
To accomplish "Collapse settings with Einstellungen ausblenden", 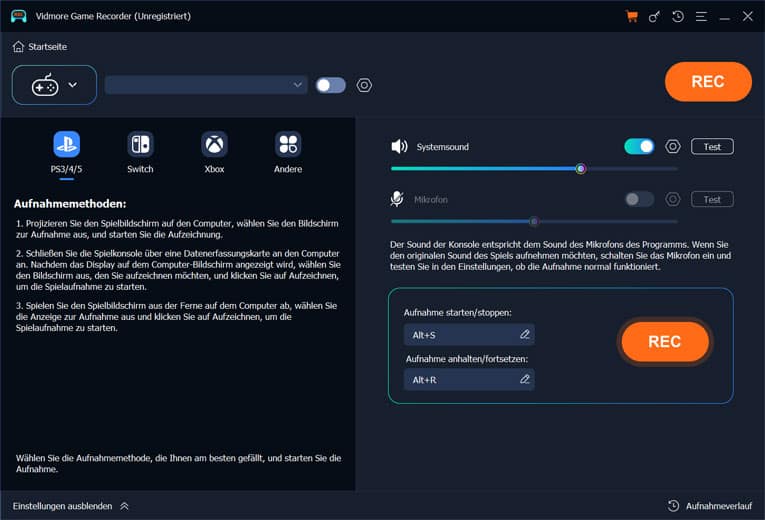I will click(71, 506).
